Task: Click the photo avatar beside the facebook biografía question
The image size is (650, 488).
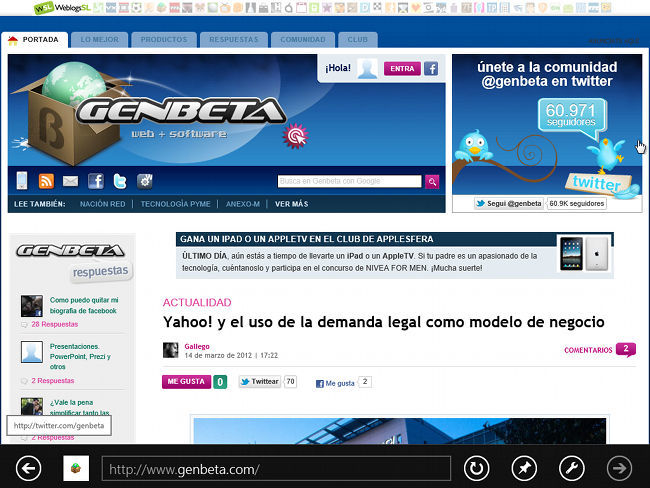Action: point(32,306)
